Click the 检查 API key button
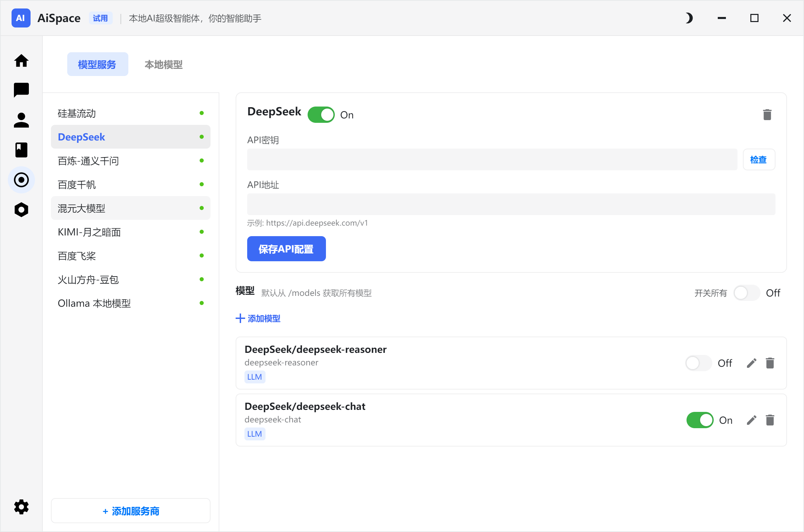804x532 pixels. point(759,159)
